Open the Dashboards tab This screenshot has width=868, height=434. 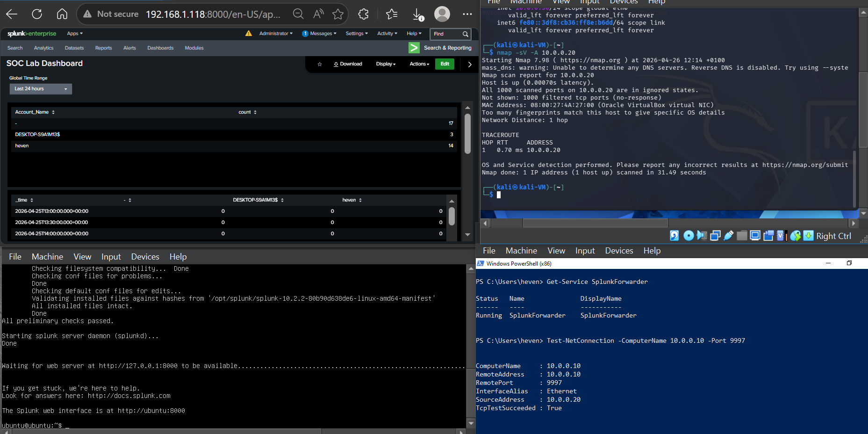(x=160, y=48)
